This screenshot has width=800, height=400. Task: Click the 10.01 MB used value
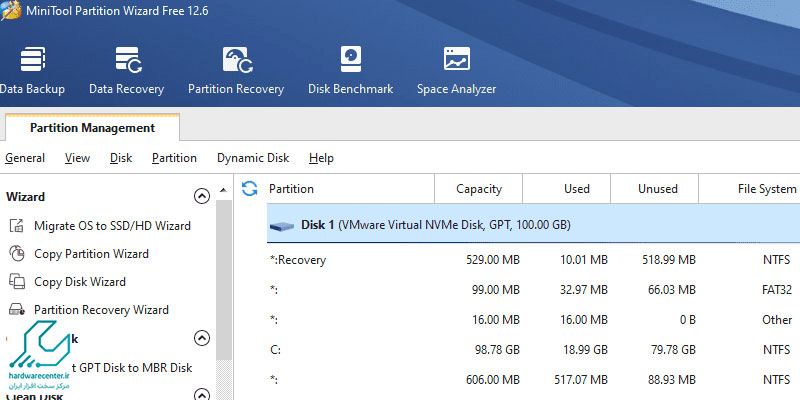[584, 260]
